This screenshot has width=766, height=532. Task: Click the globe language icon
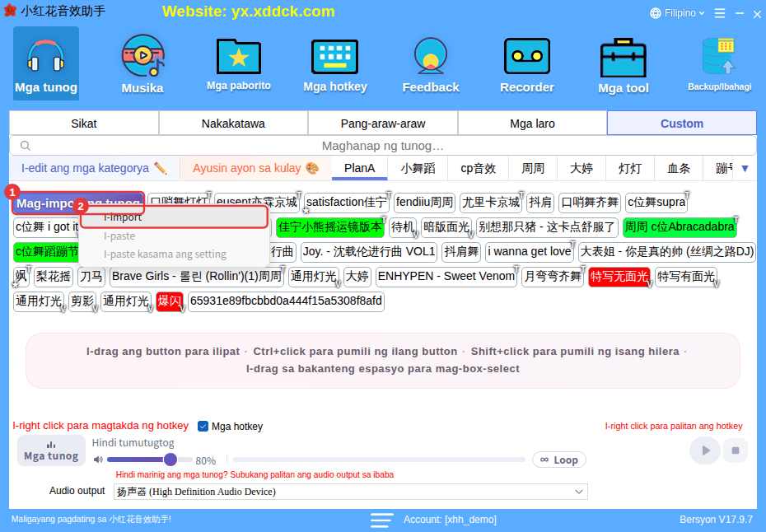click(x=655, y=13)
